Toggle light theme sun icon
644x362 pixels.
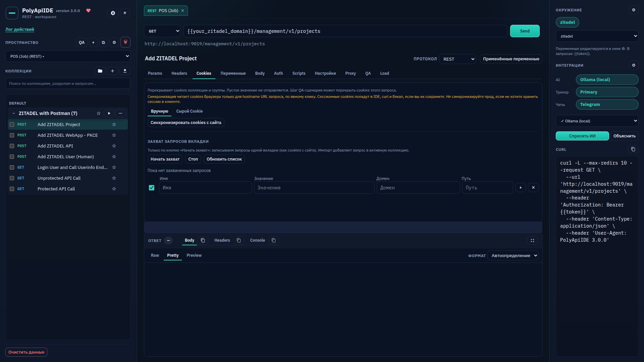(125, 13)
